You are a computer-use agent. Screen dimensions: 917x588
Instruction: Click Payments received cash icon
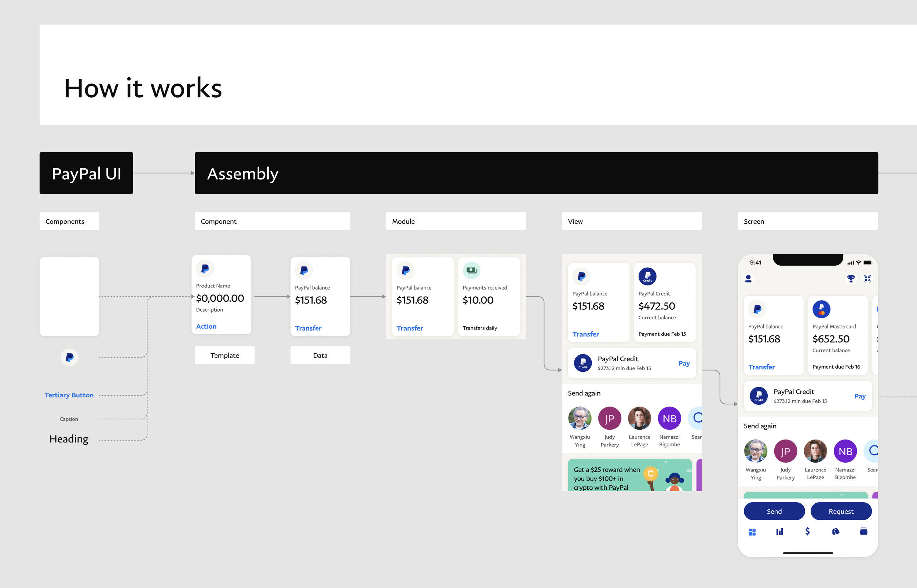point(471,270)
